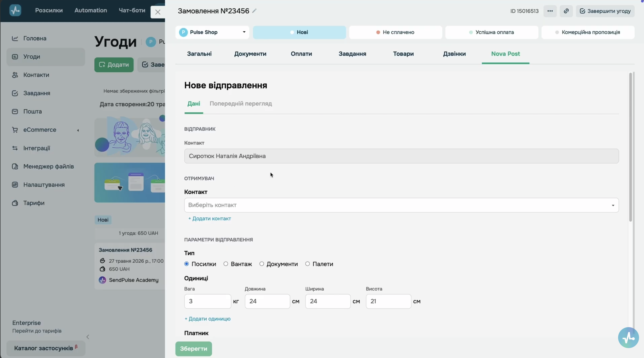Open the Дзвінки tab
The image size is (644, 358).
(x=454, y=54)
